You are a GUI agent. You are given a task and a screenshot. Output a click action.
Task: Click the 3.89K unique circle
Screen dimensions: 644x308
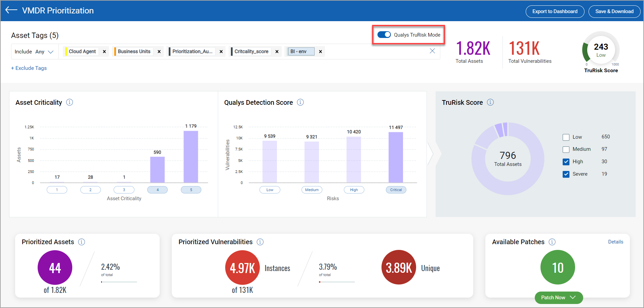pyautogui.click(x=399, y=268)
